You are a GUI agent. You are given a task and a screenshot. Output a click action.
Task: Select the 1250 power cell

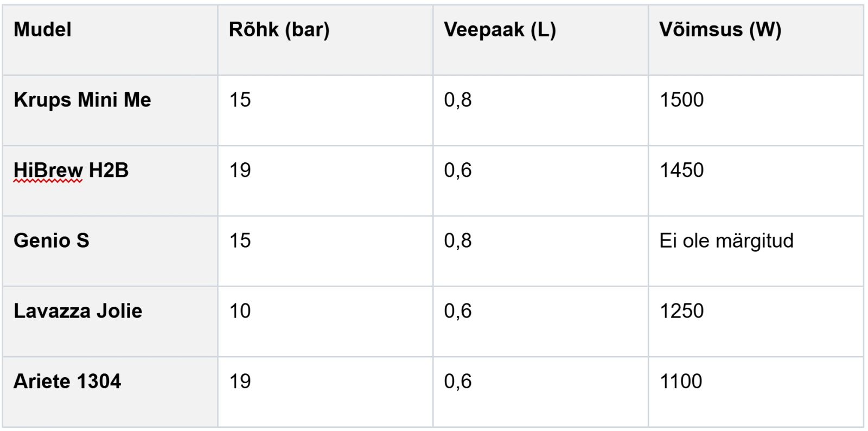756,321
